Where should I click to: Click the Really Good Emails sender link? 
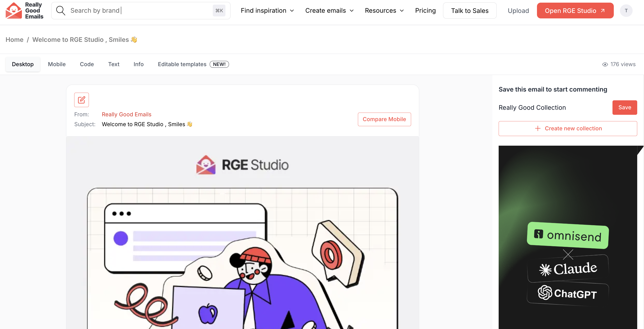(127, 114)
